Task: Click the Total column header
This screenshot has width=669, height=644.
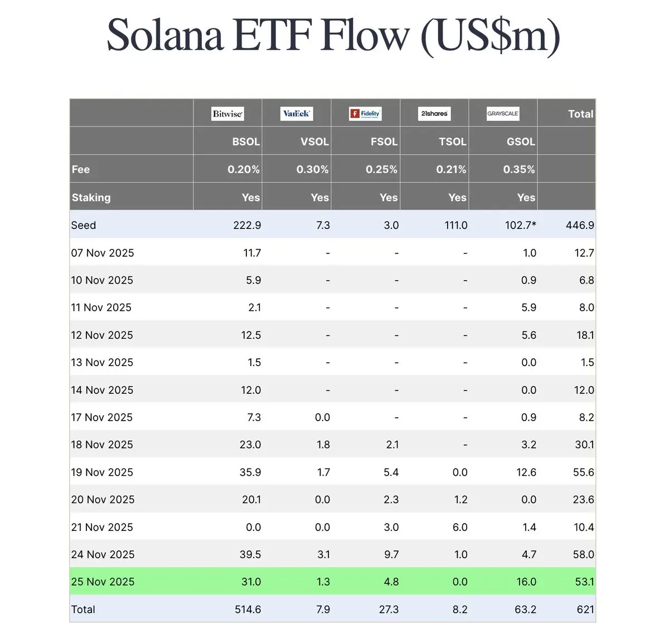Action: [580, 114]
